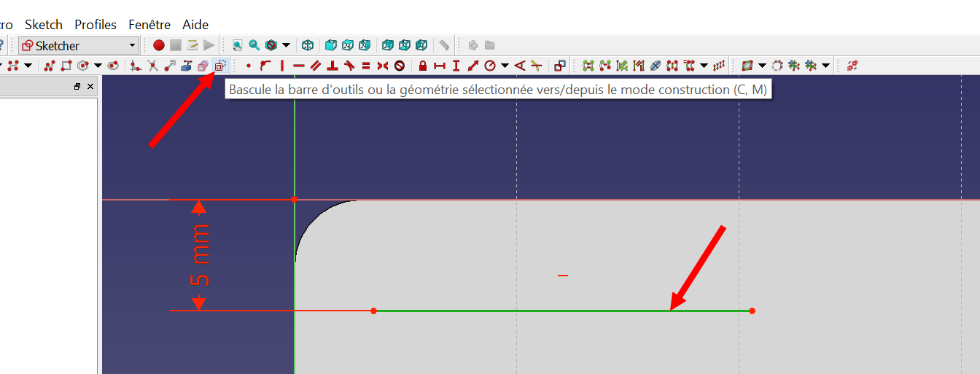The height and width of the screenshot is (374, 980).
Task: Select the slot creation tool
Action: (113, 66)
